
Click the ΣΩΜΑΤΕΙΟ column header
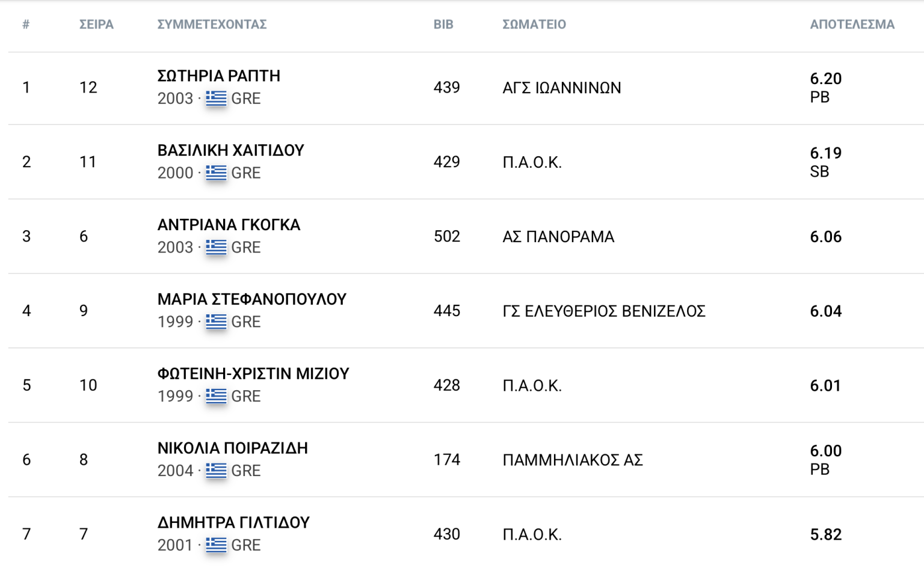(x=534, y=25)
